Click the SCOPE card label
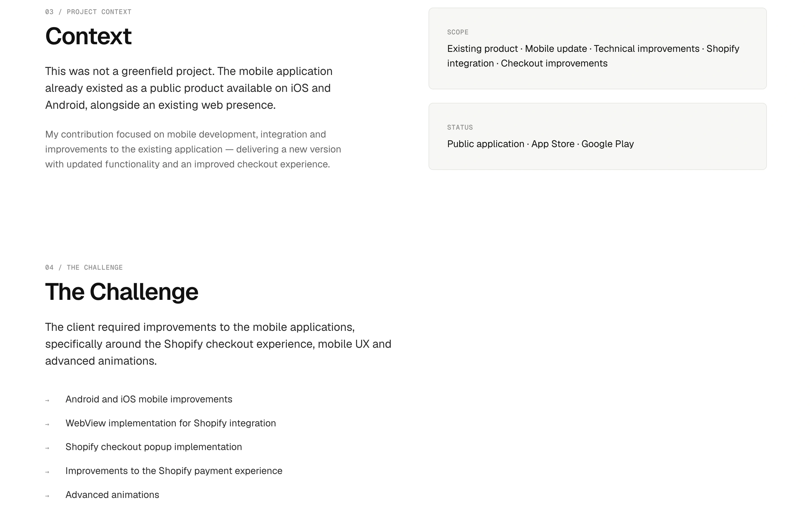Viewport: 812px width, 505px height. tap(458, 32)
